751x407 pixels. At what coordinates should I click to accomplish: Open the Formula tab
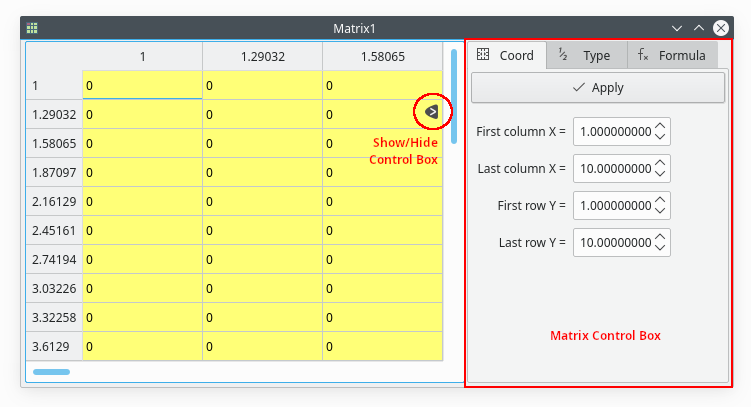pos(672,56)
